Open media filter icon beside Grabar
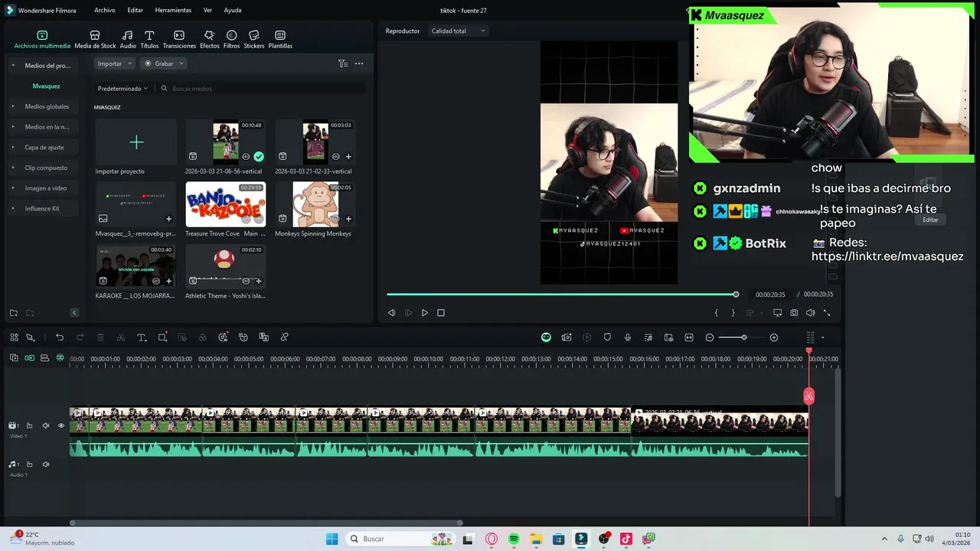The image size is (980, 551). 343,64
